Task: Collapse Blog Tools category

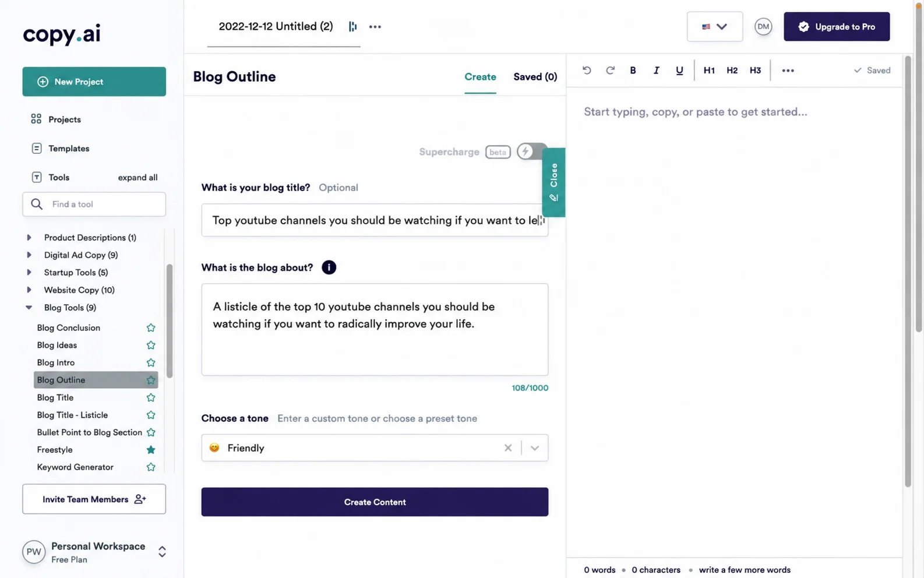Action: [29, 308]
